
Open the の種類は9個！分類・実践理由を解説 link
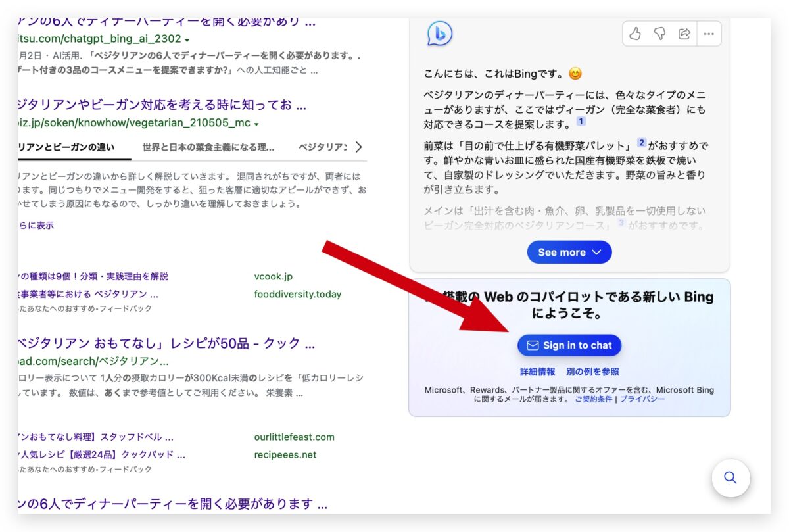[x=93, y=276]
